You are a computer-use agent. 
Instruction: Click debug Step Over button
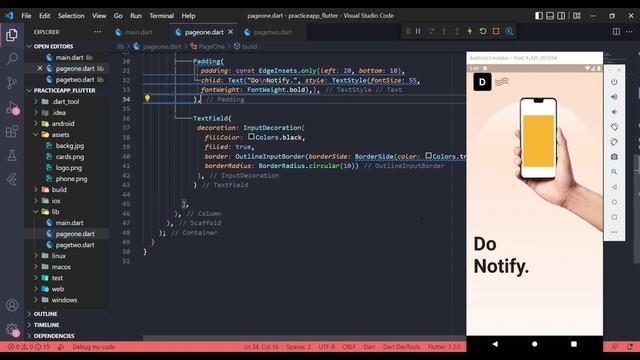coord(431,31)
